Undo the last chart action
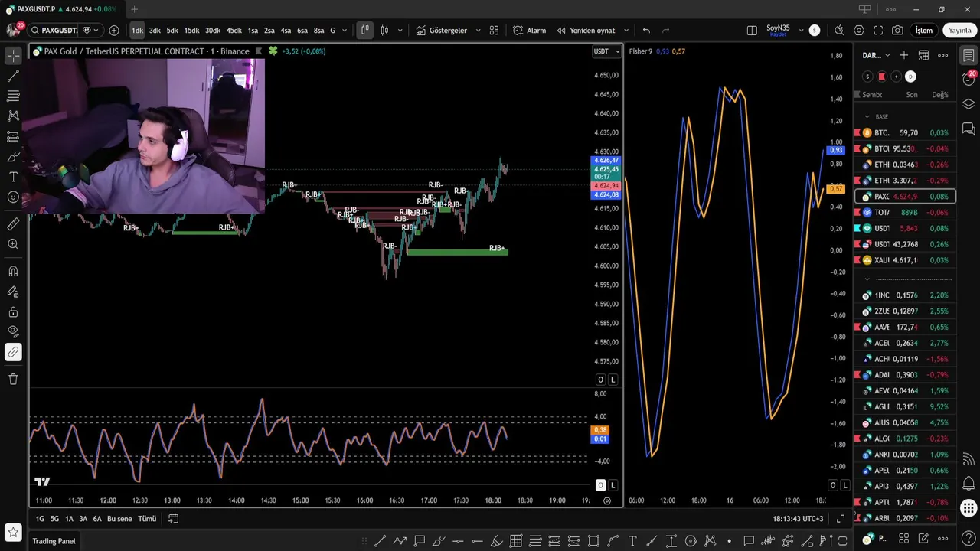 (646, 31)
